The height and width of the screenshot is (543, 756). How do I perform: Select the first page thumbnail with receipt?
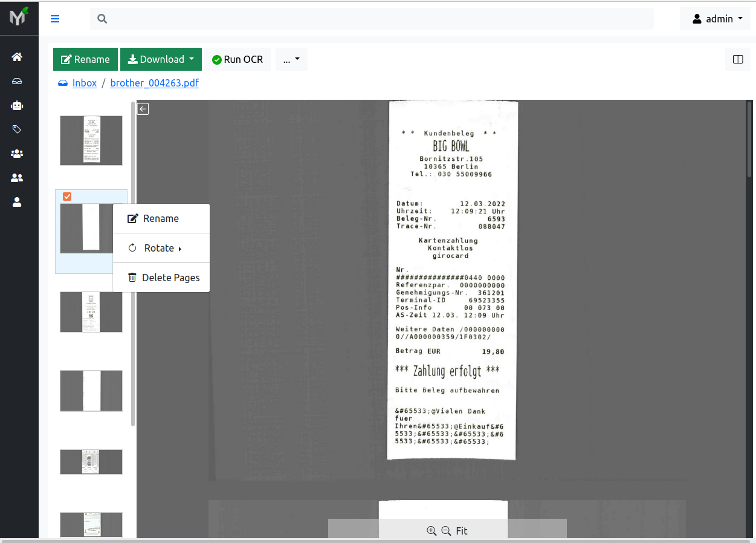click(91, 140)
